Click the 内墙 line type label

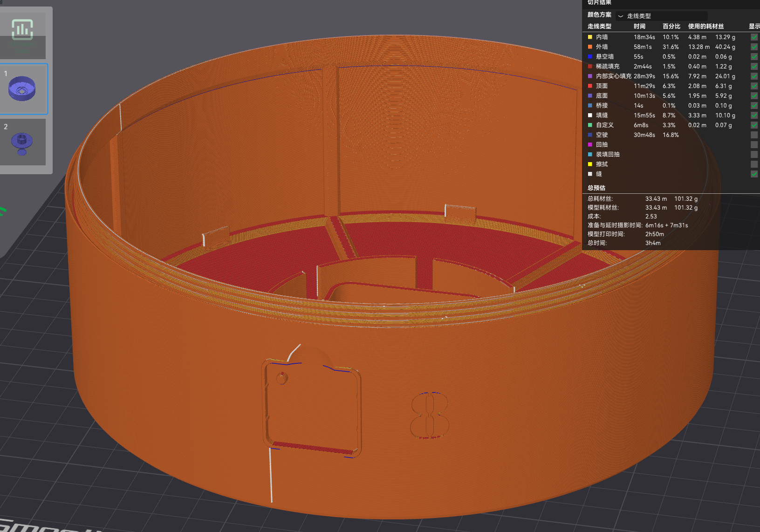602,37
